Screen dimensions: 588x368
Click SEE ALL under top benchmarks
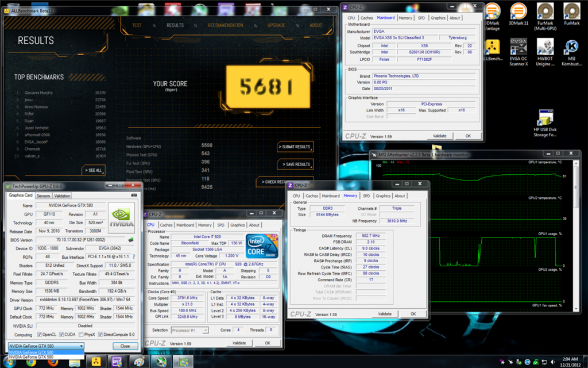pyautogui.click(x=94, y=170)
